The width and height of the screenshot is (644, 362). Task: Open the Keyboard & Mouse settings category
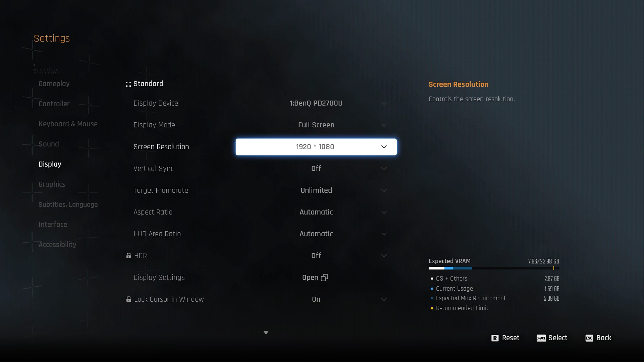coord(68,124)
